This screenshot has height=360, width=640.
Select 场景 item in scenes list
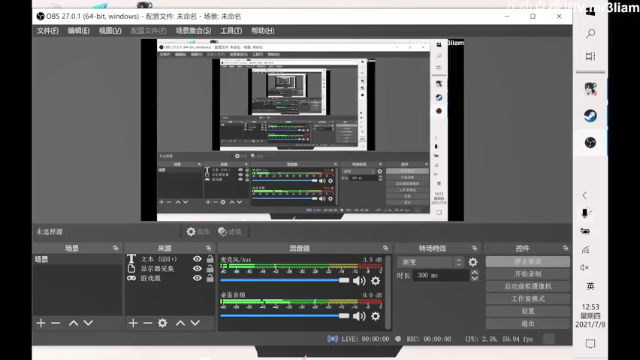click(x=78, y=259)
